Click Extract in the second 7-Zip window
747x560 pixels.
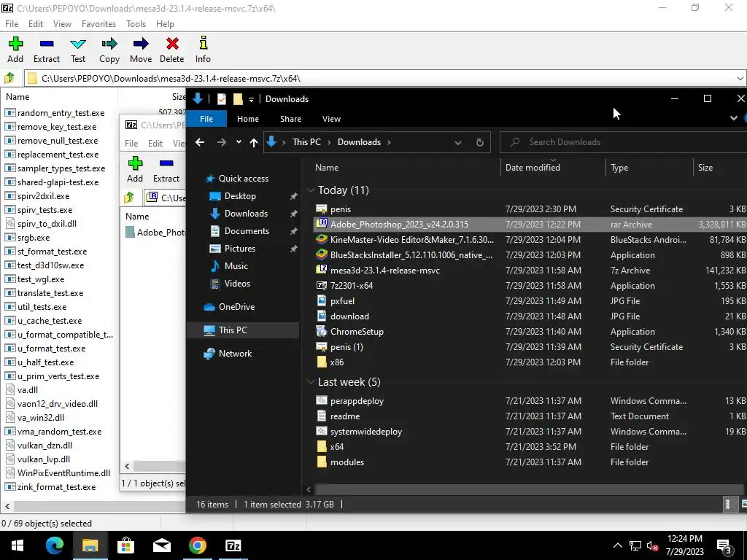pyautogui.click(x=166, y=169)
